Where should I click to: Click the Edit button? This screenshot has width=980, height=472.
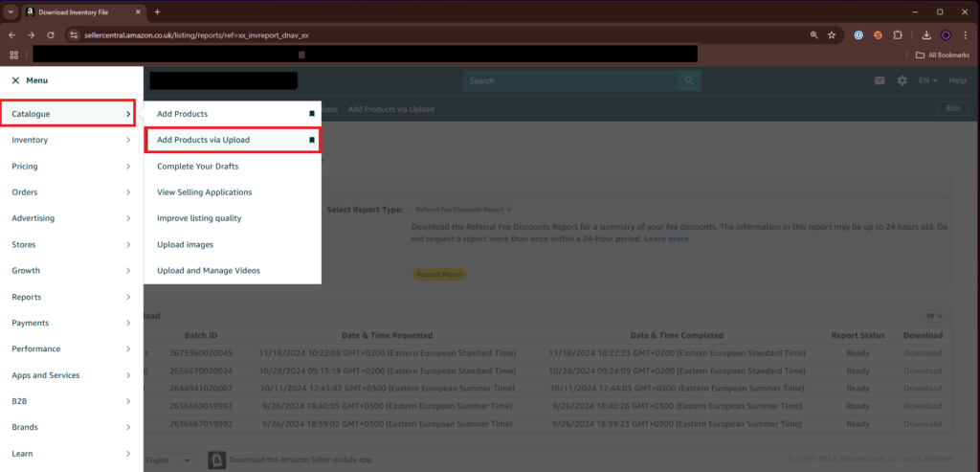[x=953, y=108]
